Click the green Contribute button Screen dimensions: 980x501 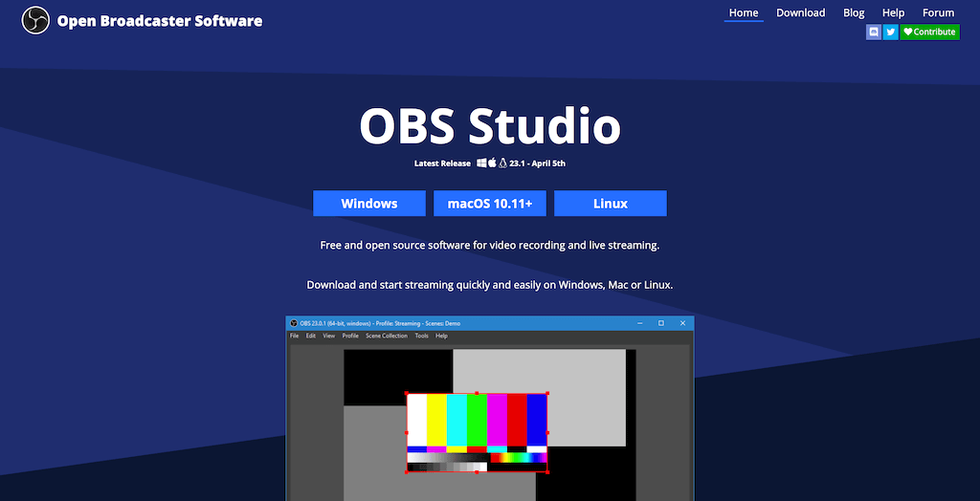tap(930, 32)
